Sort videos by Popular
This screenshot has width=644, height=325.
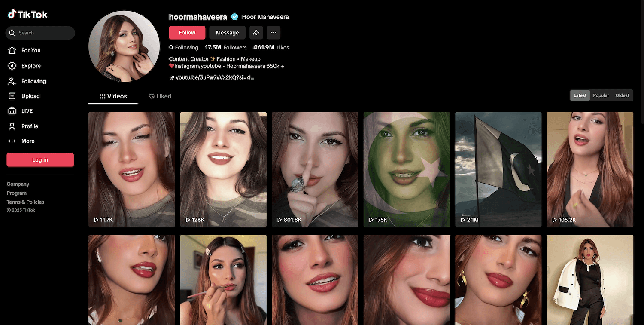601,95
